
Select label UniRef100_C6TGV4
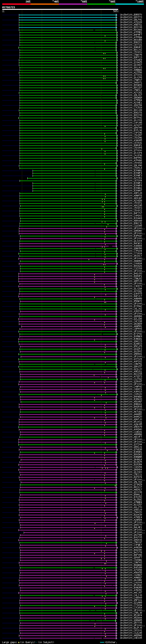coord(131,181)
